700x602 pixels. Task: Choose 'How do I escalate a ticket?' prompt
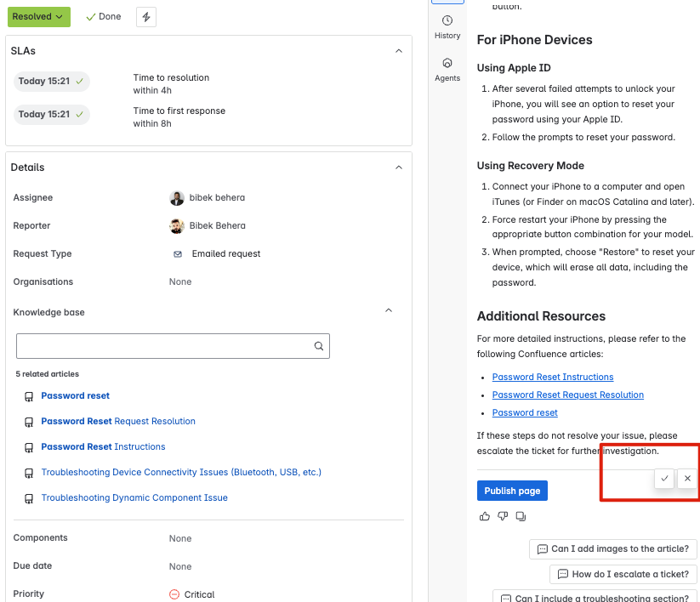(623, 574)
